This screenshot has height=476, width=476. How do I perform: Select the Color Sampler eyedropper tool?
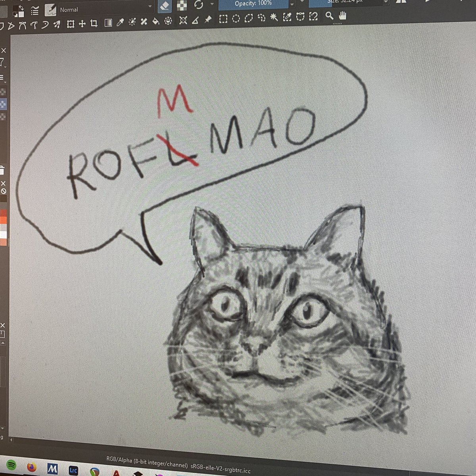point(120,23)
